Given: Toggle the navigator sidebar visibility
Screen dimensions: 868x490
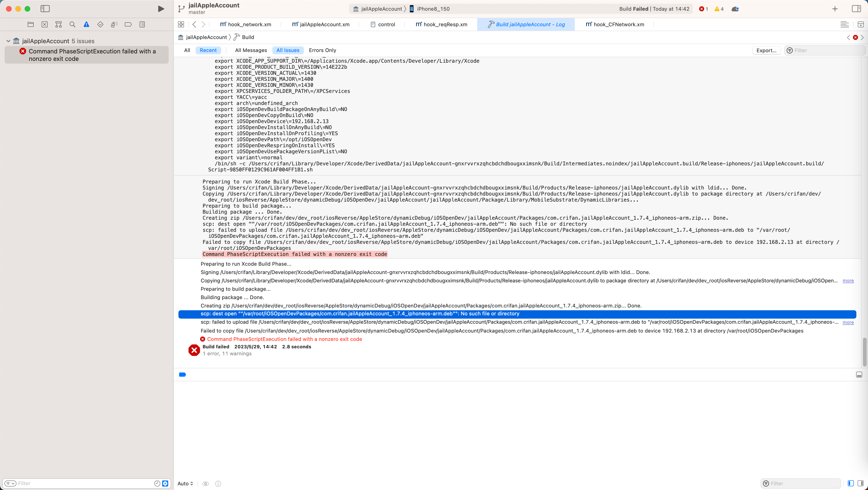Looking at the screenshot, I should pos(45,9).
